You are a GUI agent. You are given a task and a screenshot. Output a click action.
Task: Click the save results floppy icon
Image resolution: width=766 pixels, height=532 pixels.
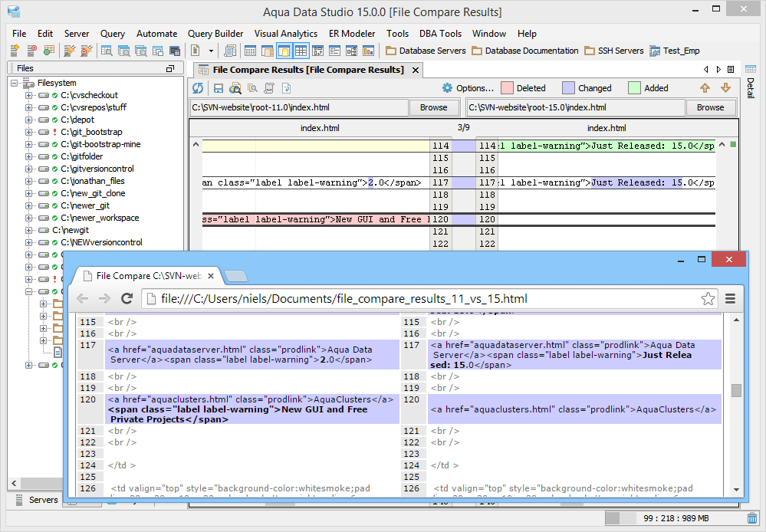tap(219, 88)
